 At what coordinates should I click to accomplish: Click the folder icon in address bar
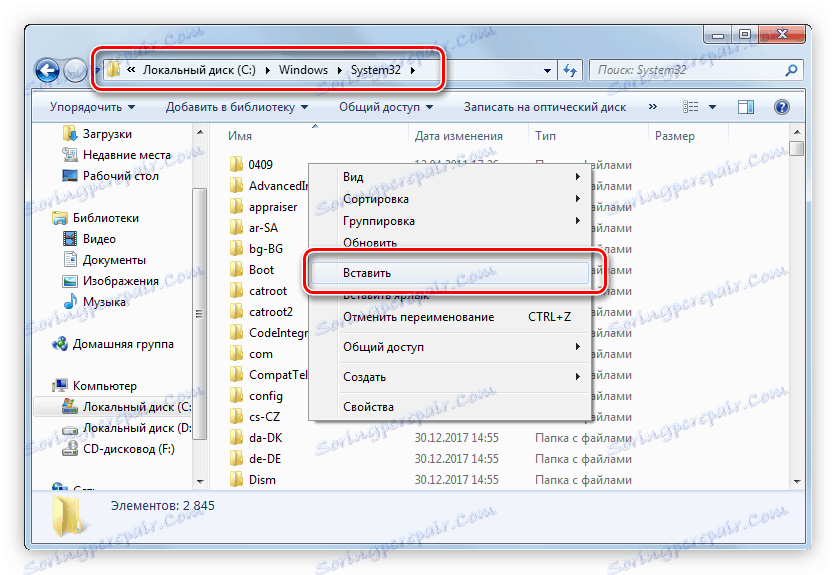pyautogui.click(x=113, y=70)
